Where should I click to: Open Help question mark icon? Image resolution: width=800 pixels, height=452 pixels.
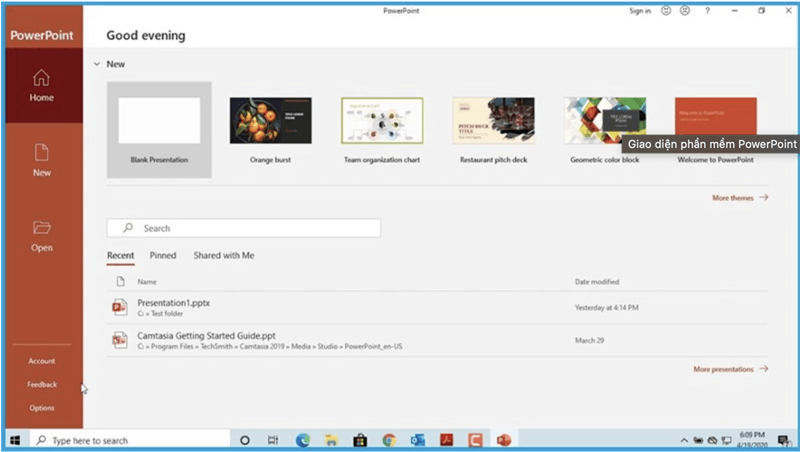click(708, 11)
